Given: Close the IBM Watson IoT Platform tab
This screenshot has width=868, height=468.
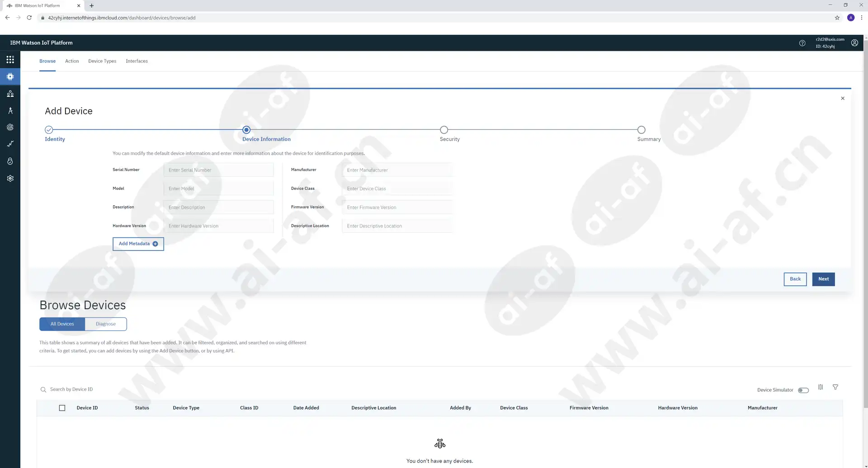Looking at the screenshot, I should (79, 6).
